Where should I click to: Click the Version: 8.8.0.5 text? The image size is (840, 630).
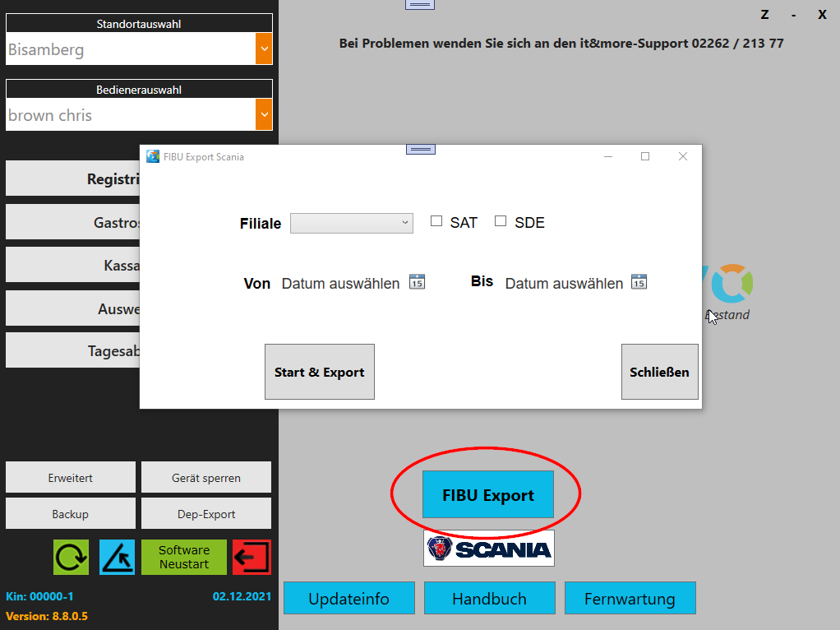click(47, 616)
